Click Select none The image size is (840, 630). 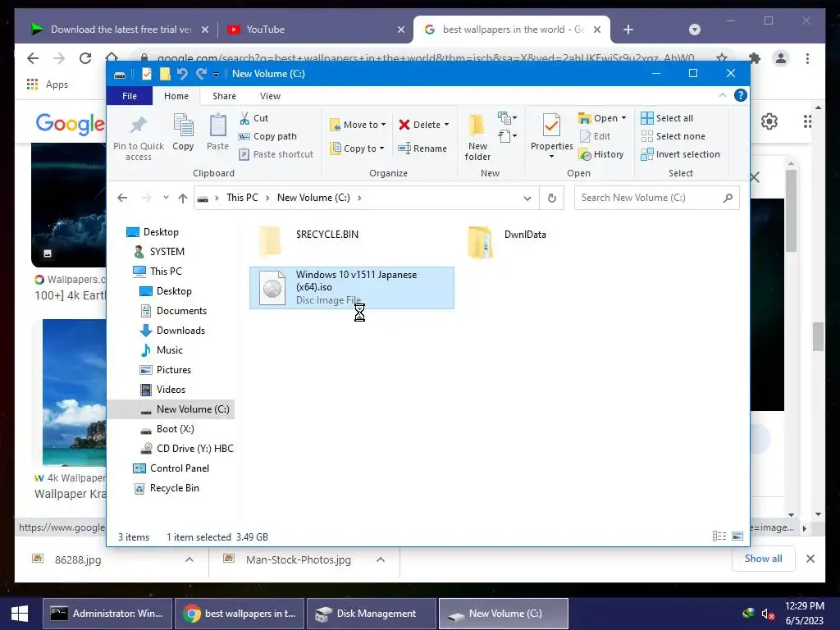coord(673,136)
